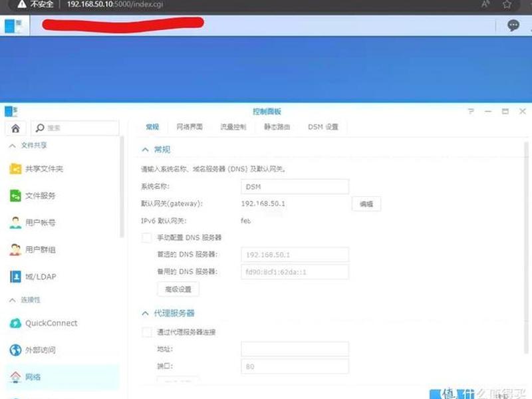Image resolution: width=532 pixels, height=399 pixels.
Task: Click the browser read aloud icon
Action: [485, 4]
